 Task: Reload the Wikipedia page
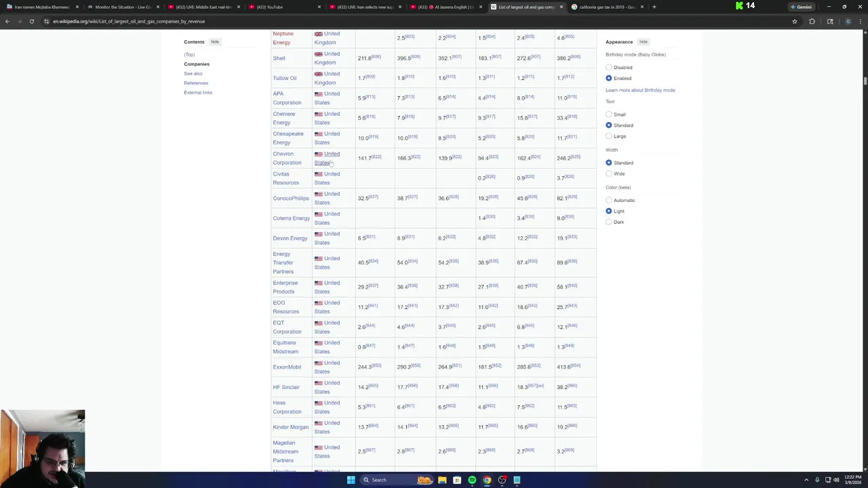(32, 21)
